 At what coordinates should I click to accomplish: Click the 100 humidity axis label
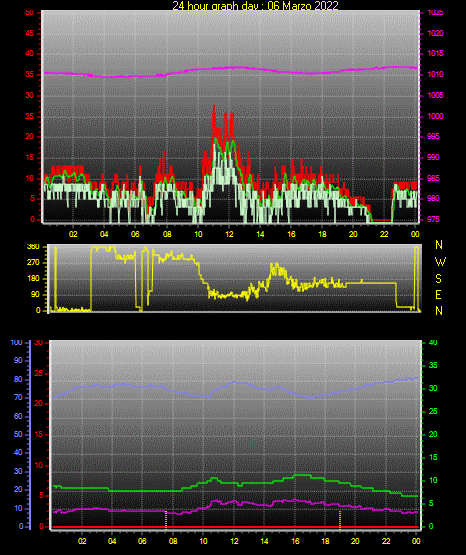(x=16, y=343)
